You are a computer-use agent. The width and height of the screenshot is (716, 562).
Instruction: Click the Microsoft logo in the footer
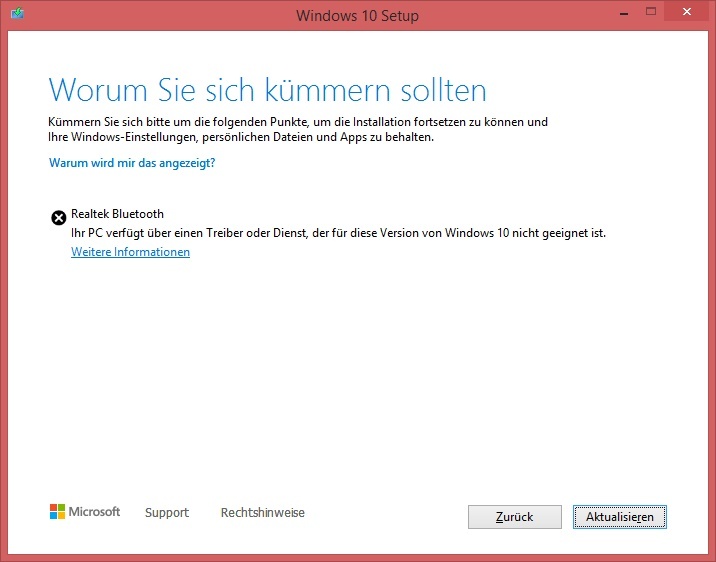85,512
